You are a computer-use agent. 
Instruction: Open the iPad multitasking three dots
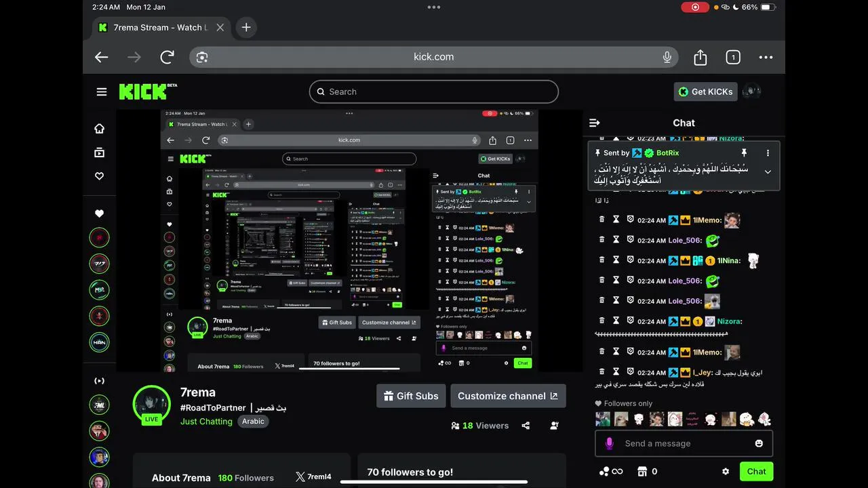pos(434,7)
